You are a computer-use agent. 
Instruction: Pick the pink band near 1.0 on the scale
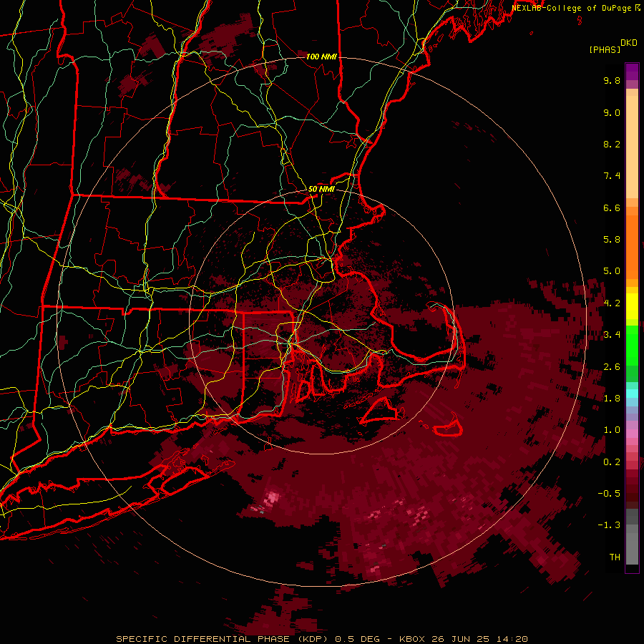click(632, 434)
